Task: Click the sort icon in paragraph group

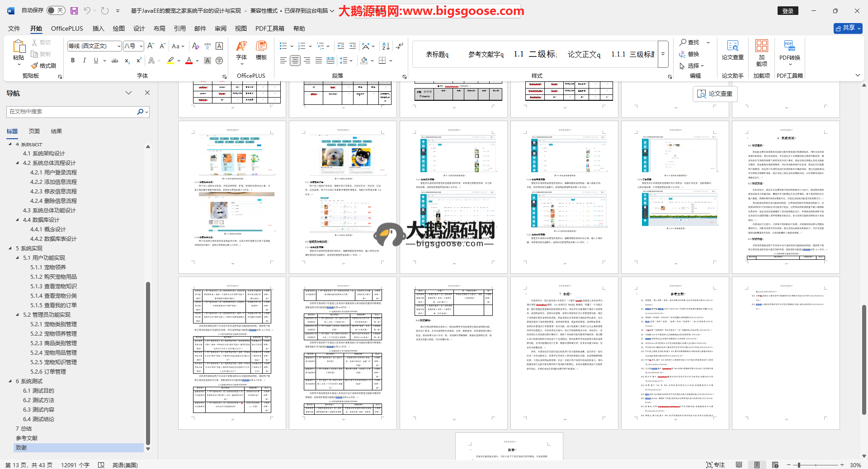Action: point(386,46)
